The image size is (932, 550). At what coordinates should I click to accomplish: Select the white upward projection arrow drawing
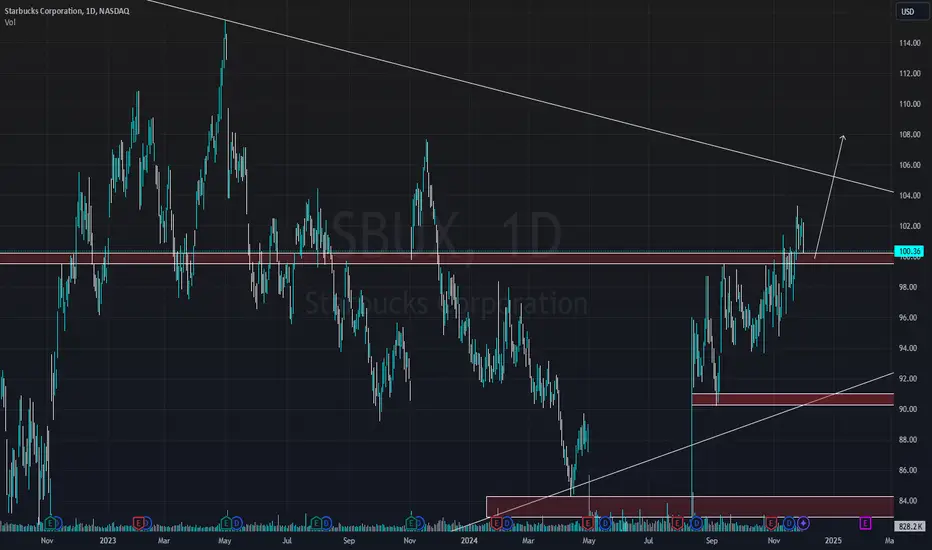[830, 196]
